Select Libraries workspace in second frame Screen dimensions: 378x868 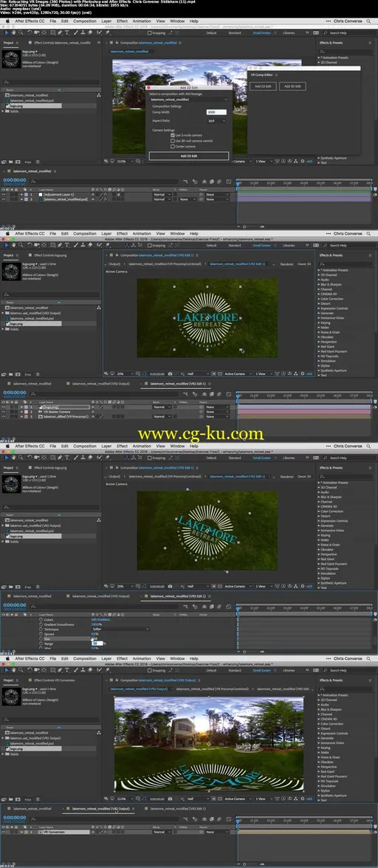click(289, 245)
